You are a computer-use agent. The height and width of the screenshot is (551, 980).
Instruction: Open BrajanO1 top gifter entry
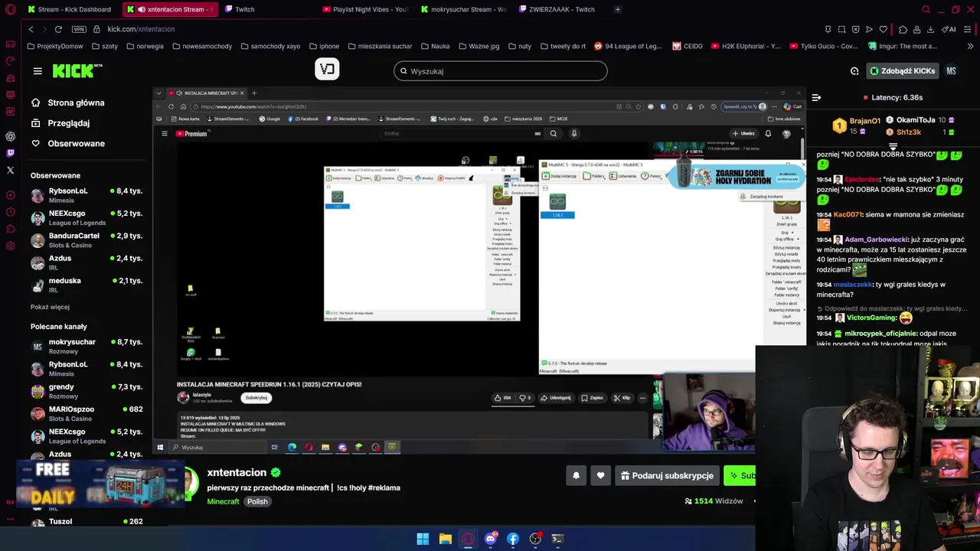pos(857,125)
